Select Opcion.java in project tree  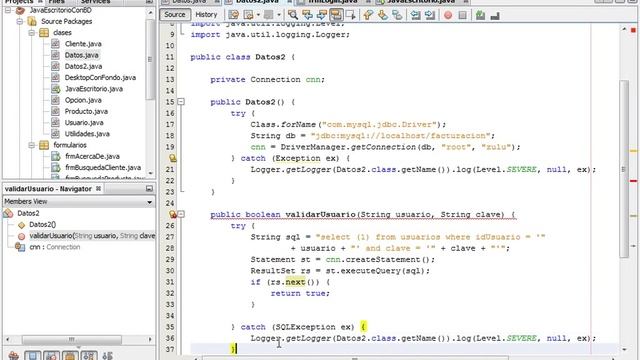[83, 100]
